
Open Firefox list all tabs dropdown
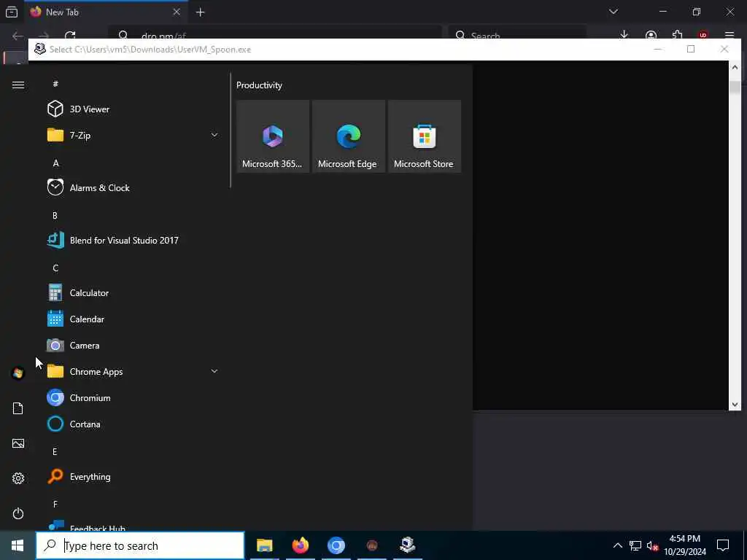click(613, 12)
